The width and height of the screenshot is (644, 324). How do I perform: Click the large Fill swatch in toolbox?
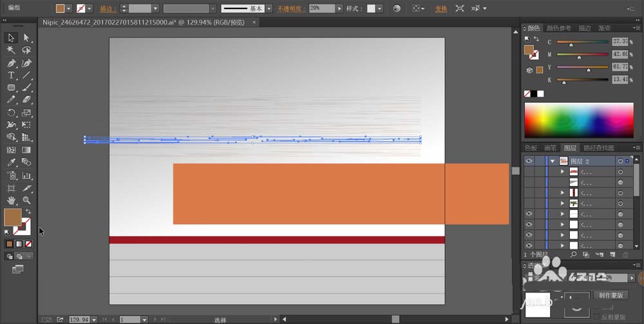12,217
